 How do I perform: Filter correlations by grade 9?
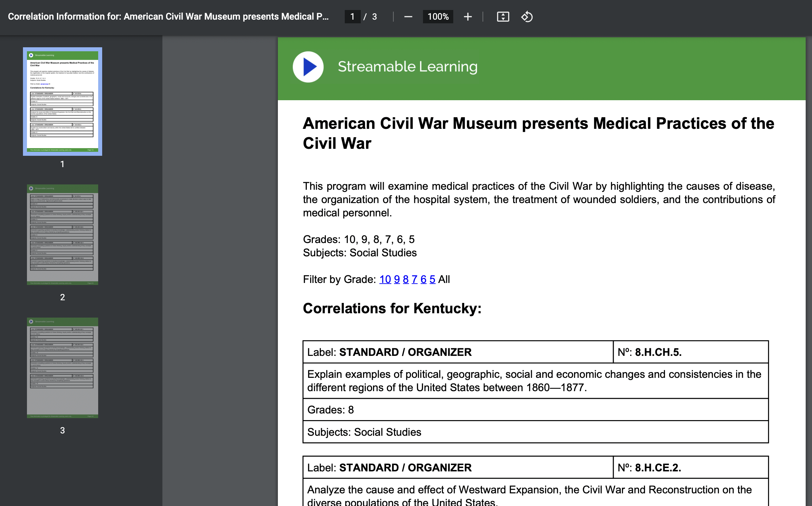coord(397,279)
